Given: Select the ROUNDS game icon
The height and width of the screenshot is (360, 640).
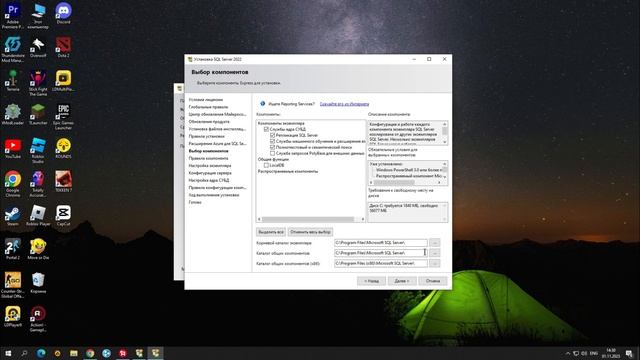Looking at the screenshot, I should point(63,148).
